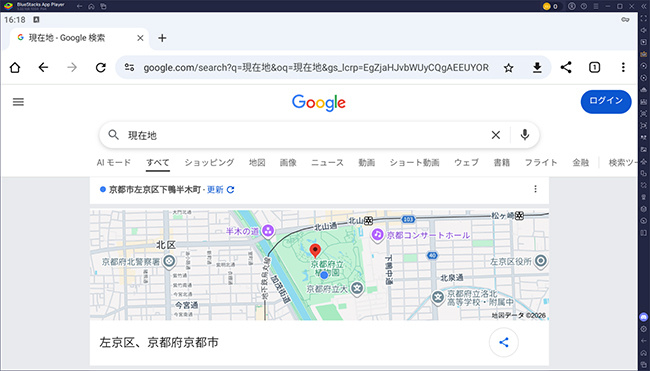Click the 更新 location update link
This screenshot has width=650, height=371.
[221, 189]
